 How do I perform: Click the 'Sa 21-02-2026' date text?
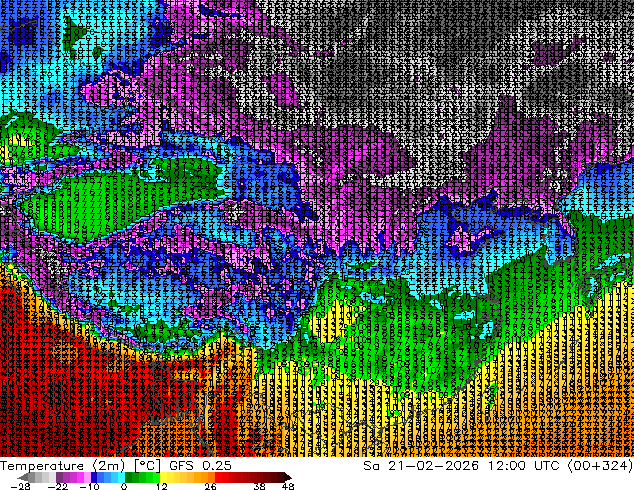click(421, 466)
